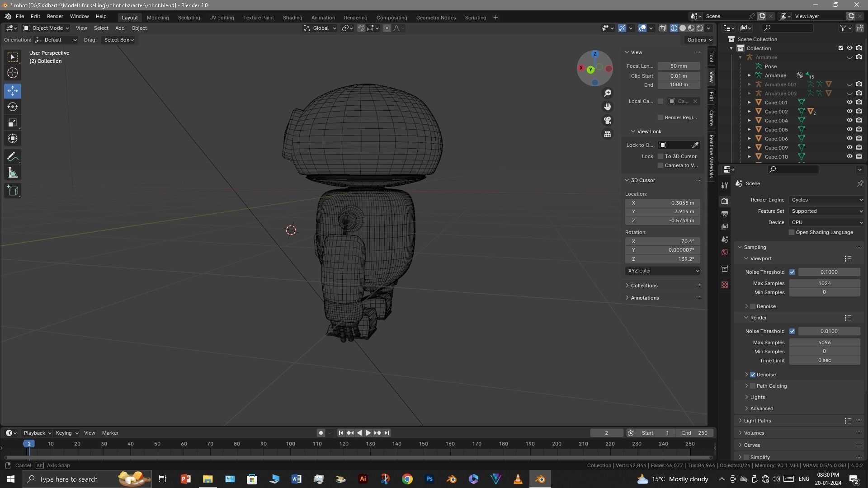Image resolution: width=868 pixels, height=488 pixels.
Task: Enable the Render Region checkbox
Action: click(x=660, y=117)
